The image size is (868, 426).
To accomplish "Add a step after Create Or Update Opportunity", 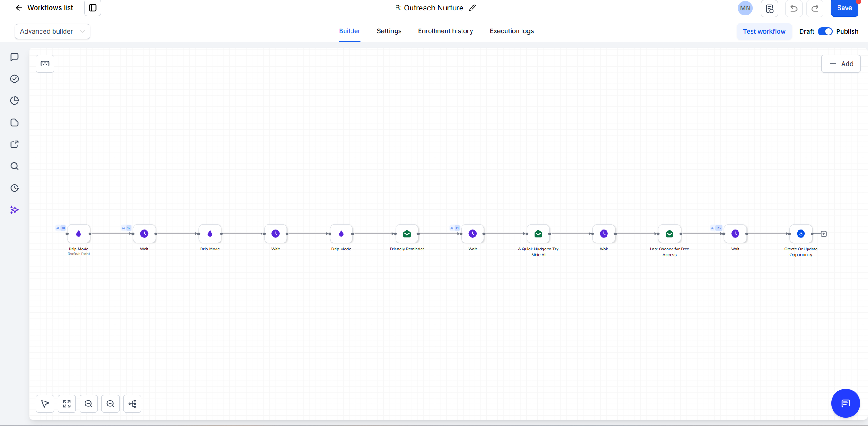I will point(823,234).
